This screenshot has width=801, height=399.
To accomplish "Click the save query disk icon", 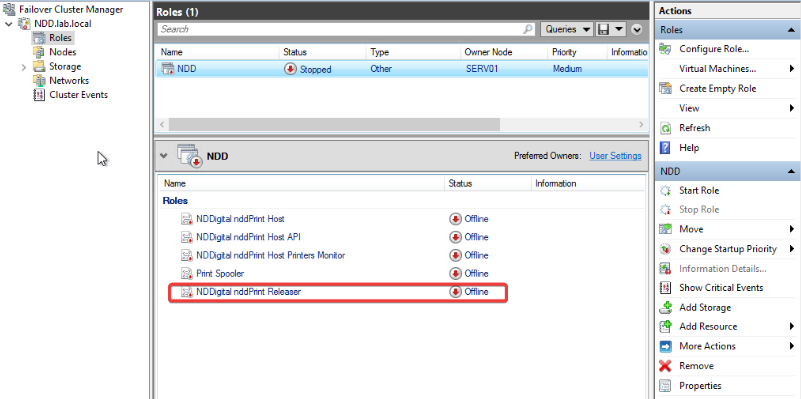I will point(603,30).
